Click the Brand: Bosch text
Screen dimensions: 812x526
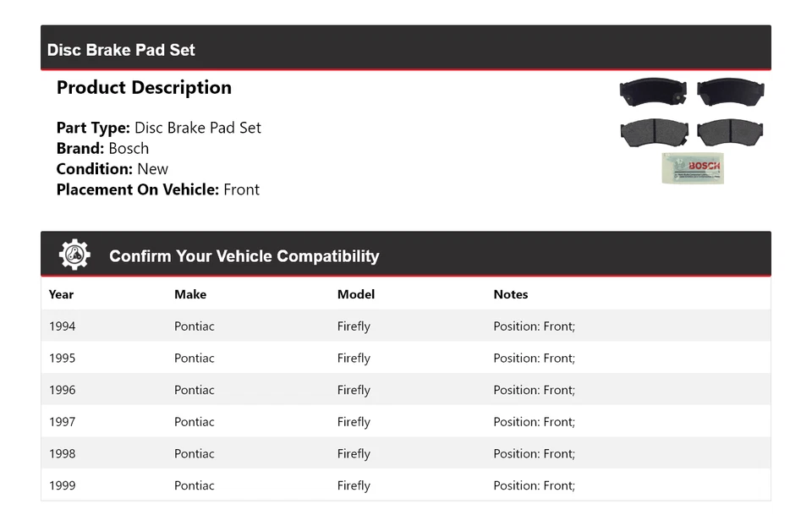(x=102, y=148)
